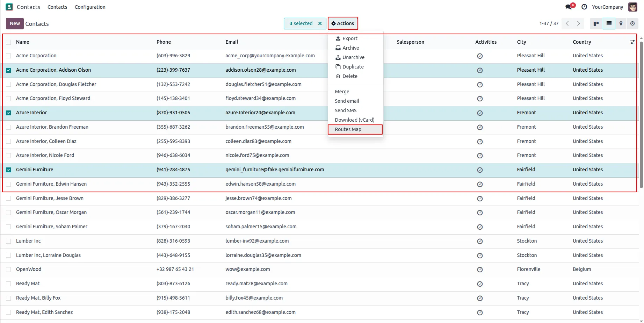Open the Configuration menu
This screenshot has height=323, width=644.
click(90, 7)
